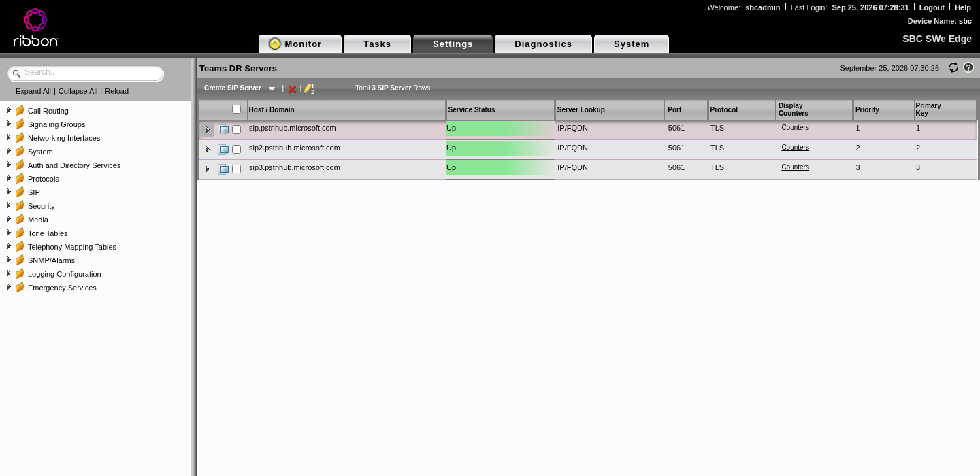Switch to the Tasks tab
The height and width of the screenshot is (476, 980).
point(377,44)
